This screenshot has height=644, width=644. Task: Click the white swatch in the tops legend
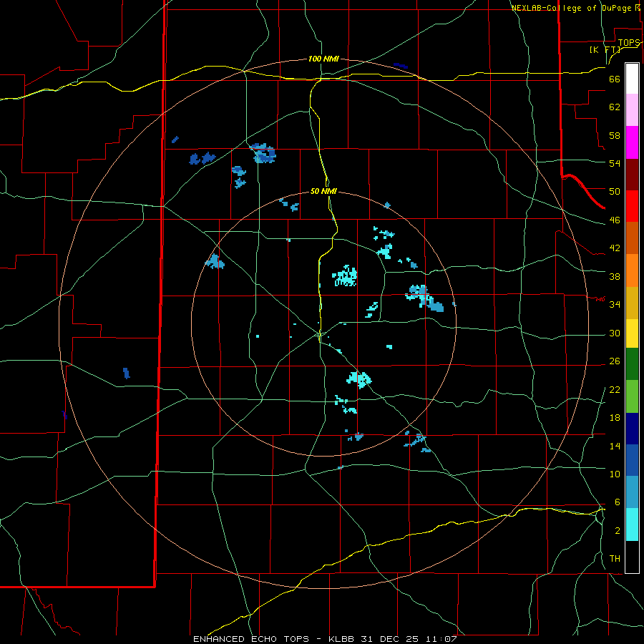pyautogui.click(x=632, y=79)
